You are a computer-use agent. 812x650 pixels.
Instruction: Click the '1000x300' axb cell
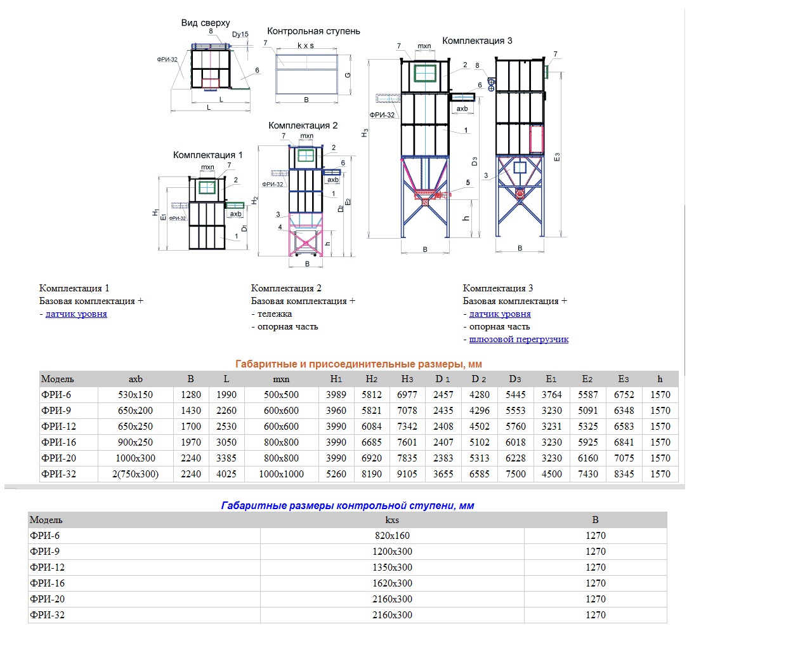pyautogui.click(x=136, y=458)
